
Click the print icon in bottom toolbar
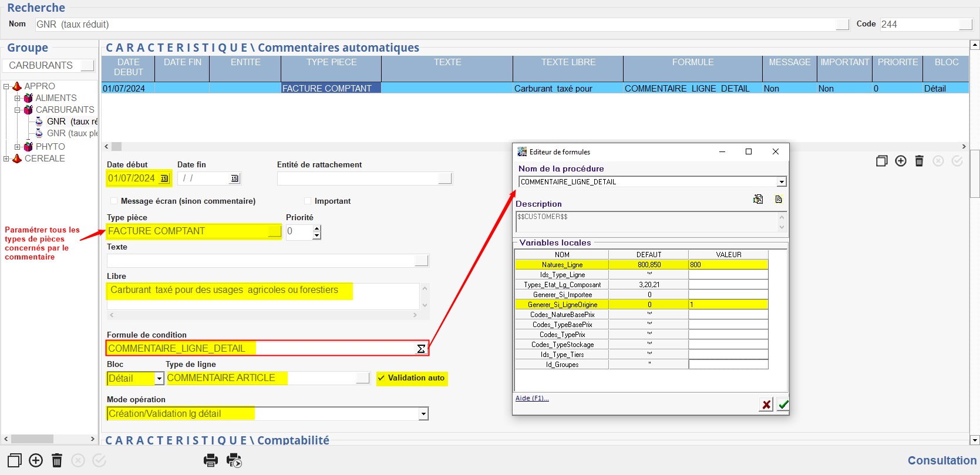click(211, 460)
